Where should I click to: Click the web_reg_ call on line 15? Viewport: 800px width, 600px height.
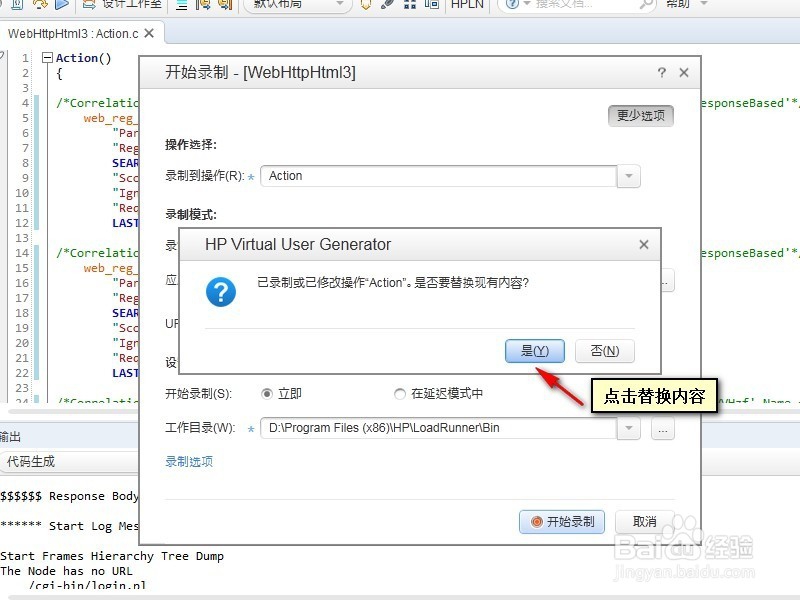111,268
